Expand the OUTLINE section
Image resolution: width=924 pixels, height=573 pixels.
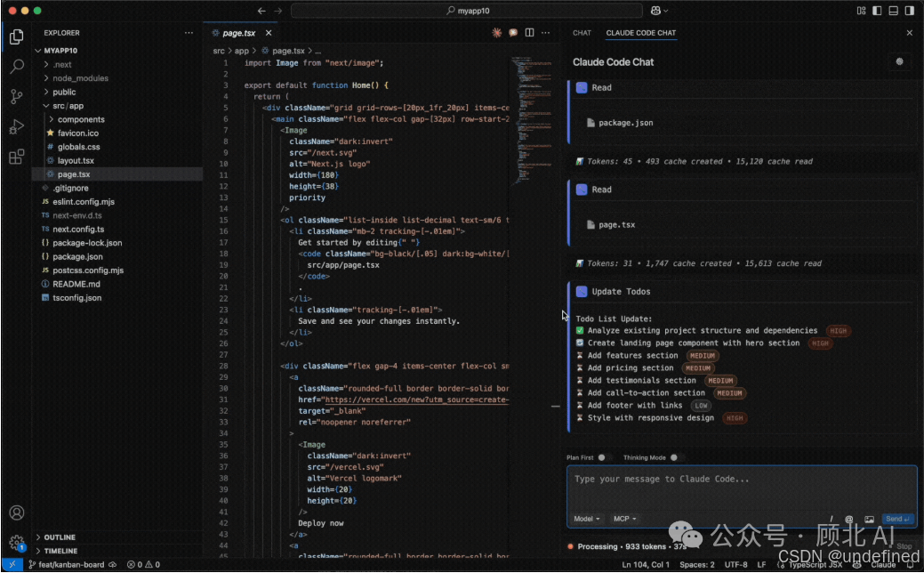60,537
